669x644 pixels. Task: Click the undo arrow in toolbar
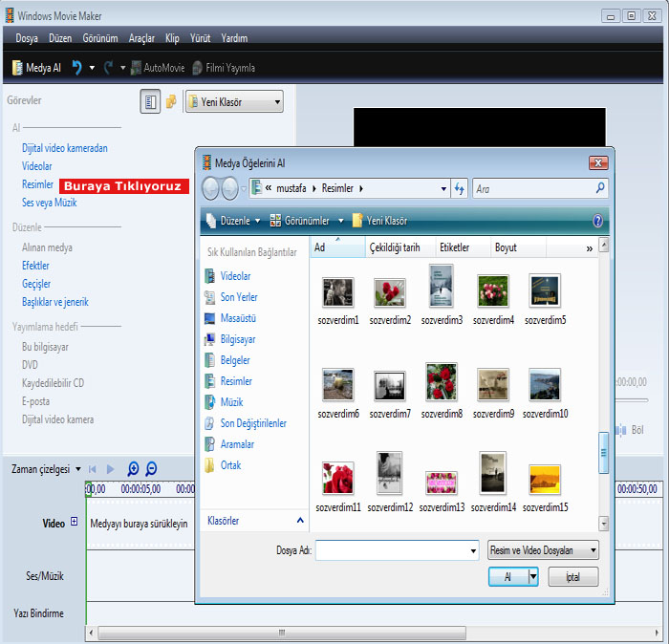click(x=76, y=68)
